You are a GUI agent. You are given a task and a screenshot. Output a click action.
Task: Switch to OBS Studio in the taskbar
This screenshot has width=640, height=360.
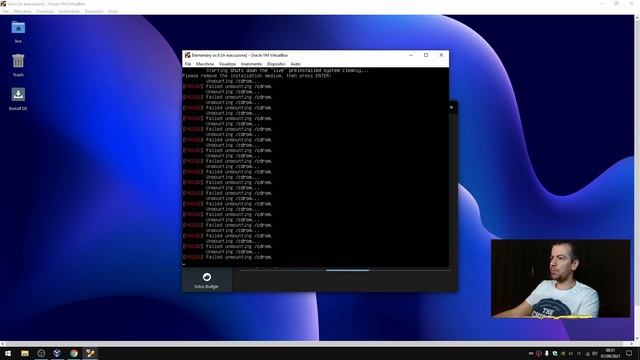tap(41, 353)
